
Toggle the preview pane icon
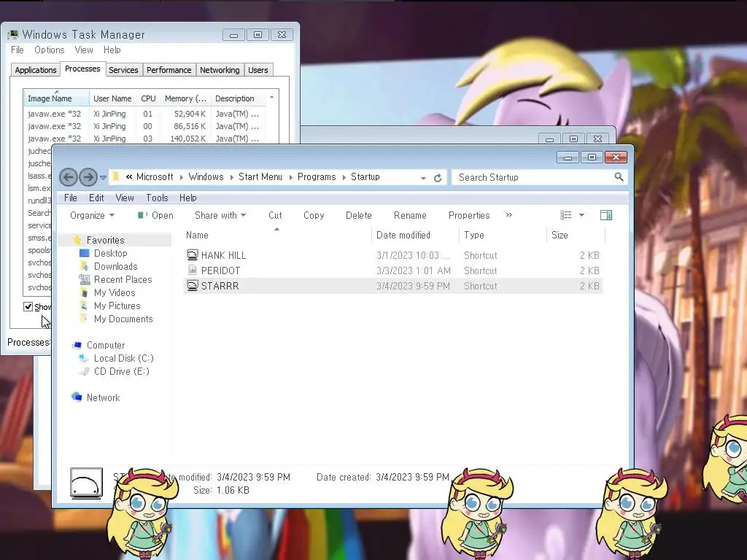tap(606, 215)
